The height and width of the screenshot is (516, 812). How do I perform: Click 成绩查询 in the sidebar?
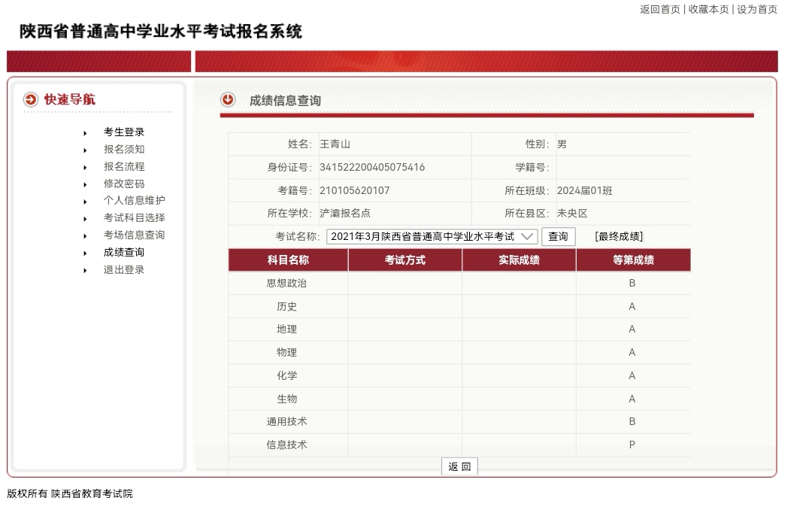tap(124, 252)
